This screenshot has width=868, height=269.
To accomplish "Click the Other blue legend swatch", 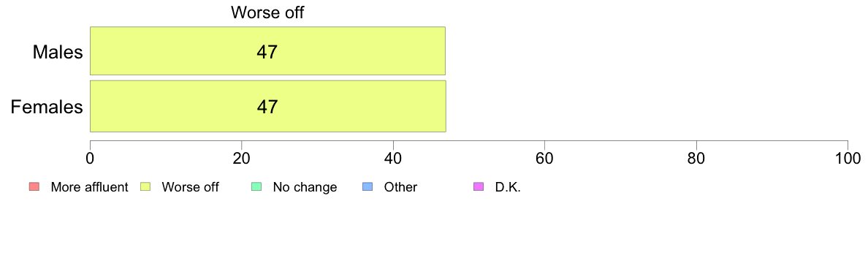I will [367, 187].
